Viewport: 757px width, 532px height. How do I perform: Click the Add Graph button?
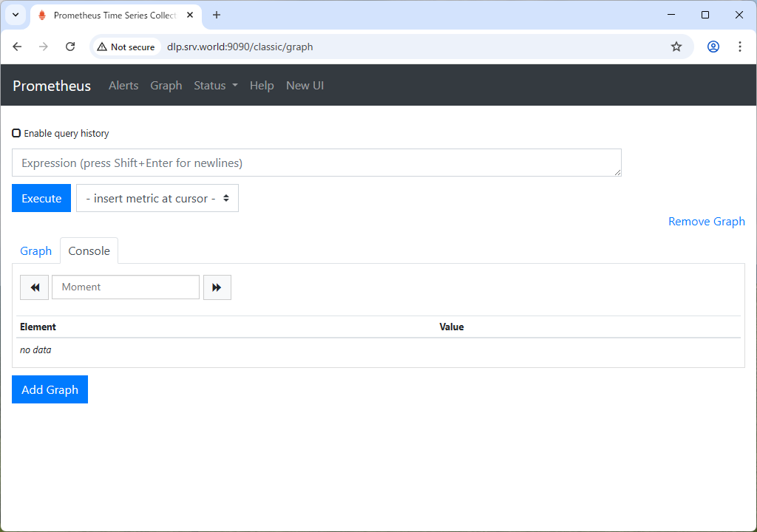pyautogui.click(x=50, y=389)
